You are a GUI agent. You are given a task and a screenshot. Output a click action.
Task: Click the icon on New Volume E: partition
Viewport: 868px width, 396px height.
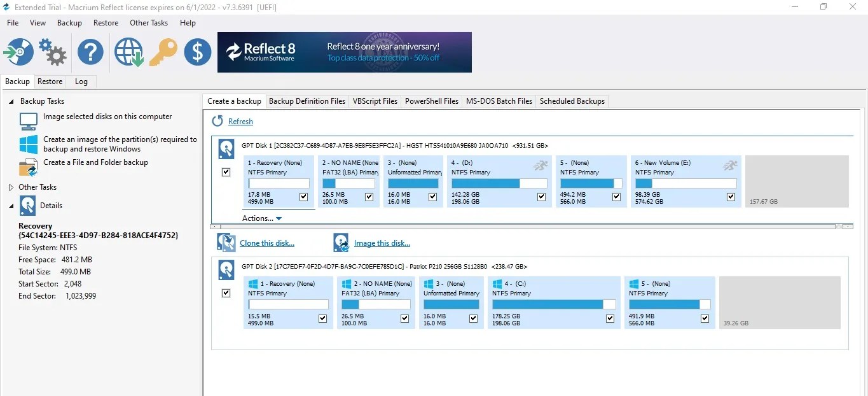coord(730,166)
